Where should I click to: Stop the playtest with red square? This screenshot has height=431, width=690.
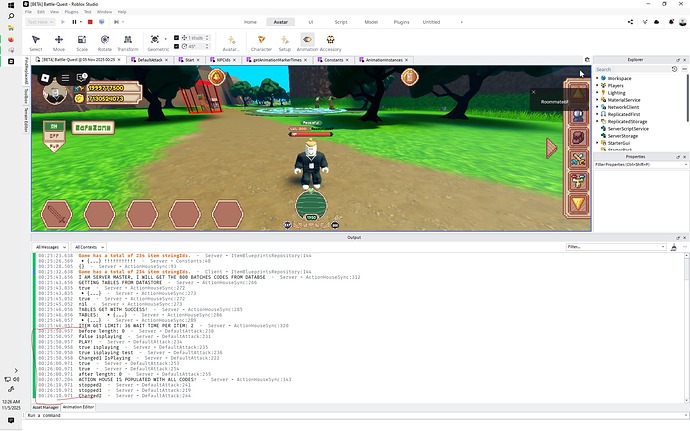[90, 22]
